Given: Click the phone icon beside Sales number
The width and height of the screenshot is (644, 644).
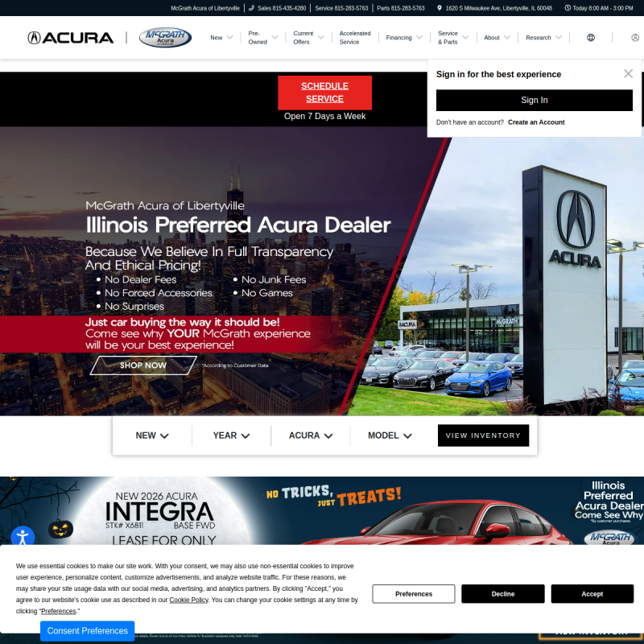Looking at the screenshot, I should point(251,8).
